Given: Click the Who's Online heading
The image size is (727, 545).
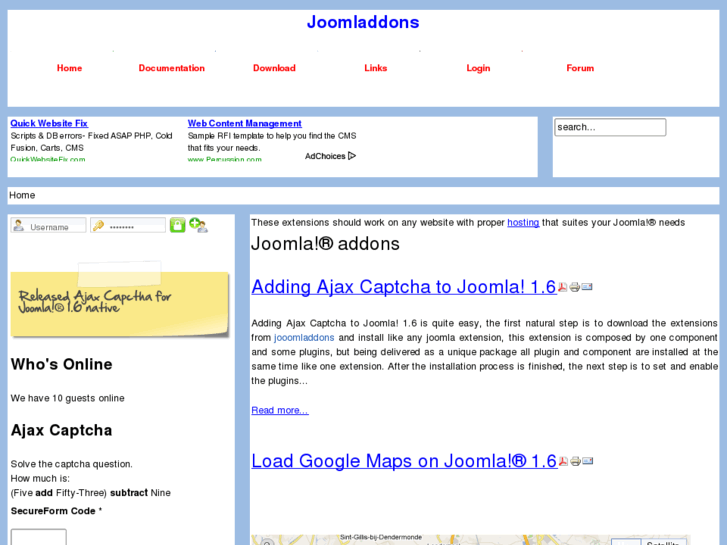Looking at the screenshot, I should pyautogui.click(x=62, y=365).
